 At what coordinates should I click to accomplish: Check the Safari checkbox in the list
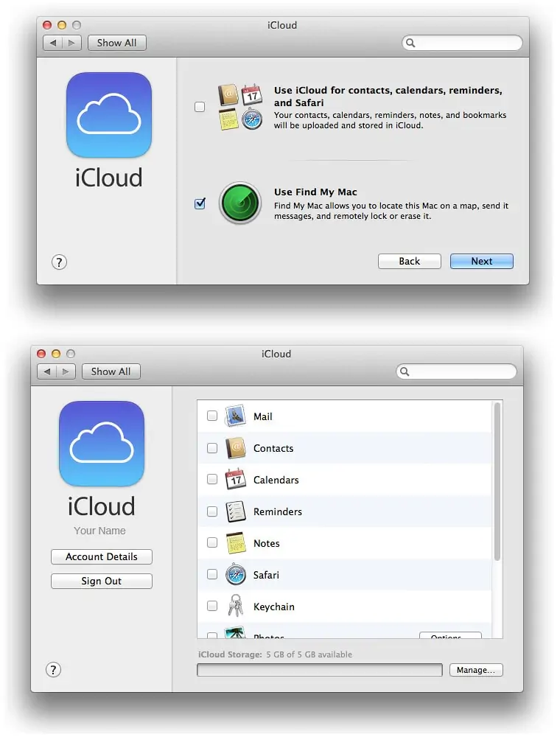pos(212,574)
